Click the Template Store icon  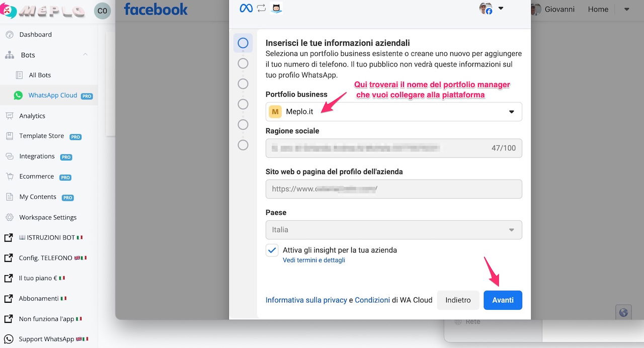pyautogui.click(x=10, y=136)
